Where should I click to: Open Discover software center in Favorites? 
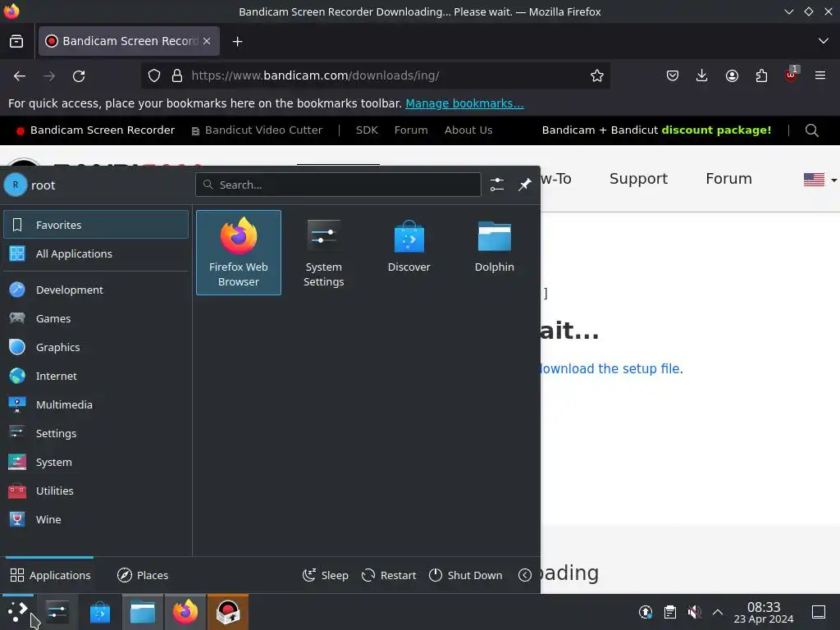tap(409, 253)
